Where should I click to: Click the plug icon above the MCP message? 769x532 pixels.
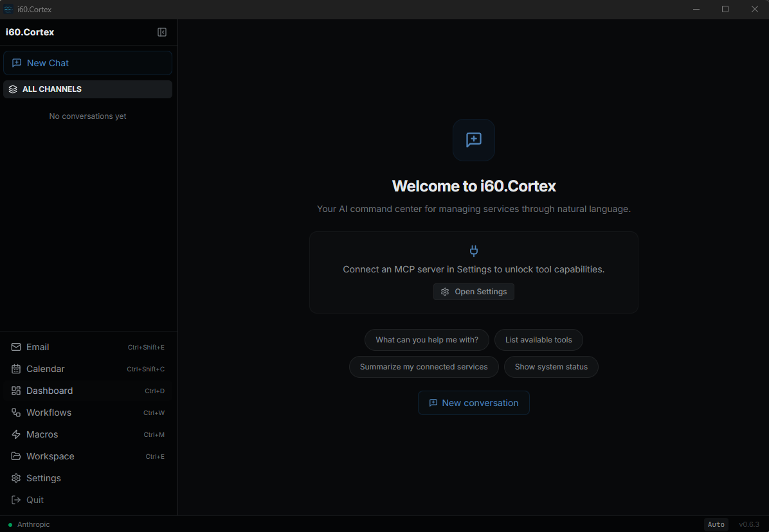474,251
